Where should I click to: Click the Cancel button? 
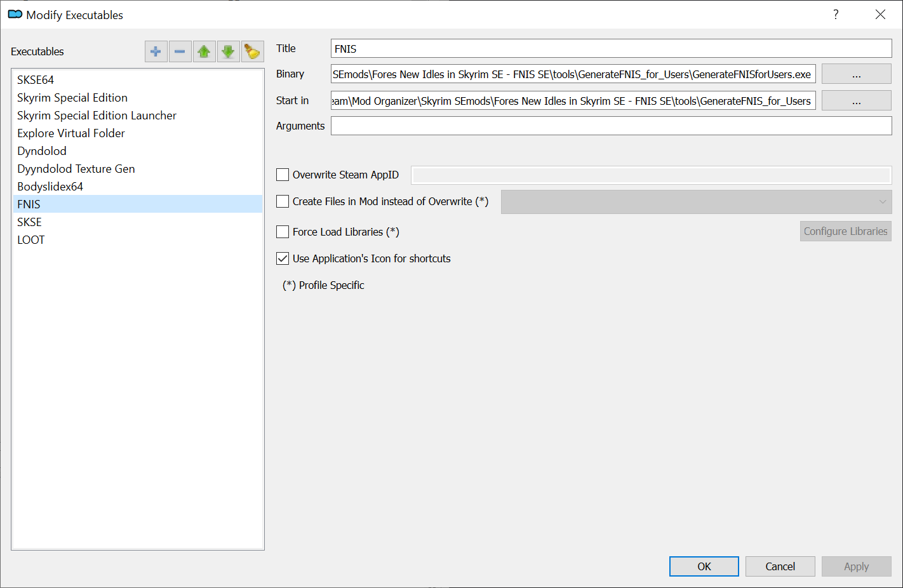point(780,566)
